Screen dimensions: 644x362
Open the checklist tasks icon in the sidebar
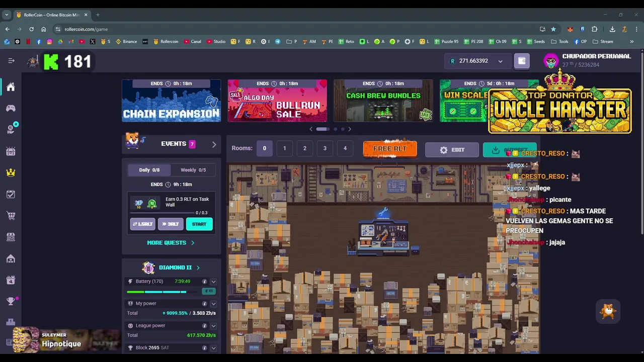(11, 194)
